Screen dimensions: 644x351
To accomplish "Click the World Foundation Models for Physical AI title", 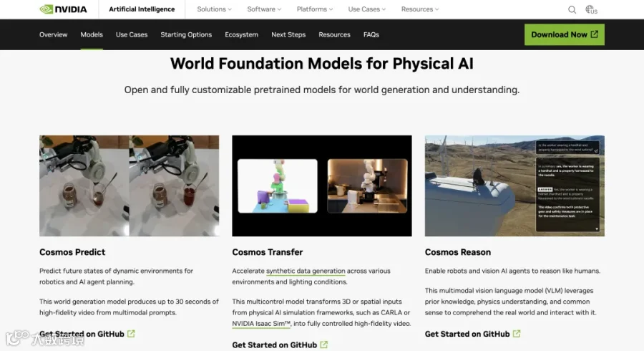I will click(x=322, y=64).
